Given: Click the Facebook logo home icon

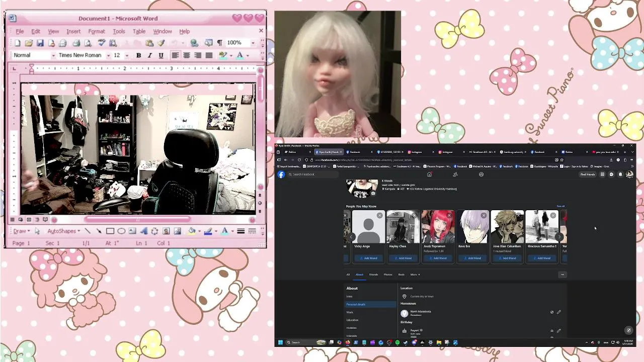Looking at the screenshot, I should [281, 174].
